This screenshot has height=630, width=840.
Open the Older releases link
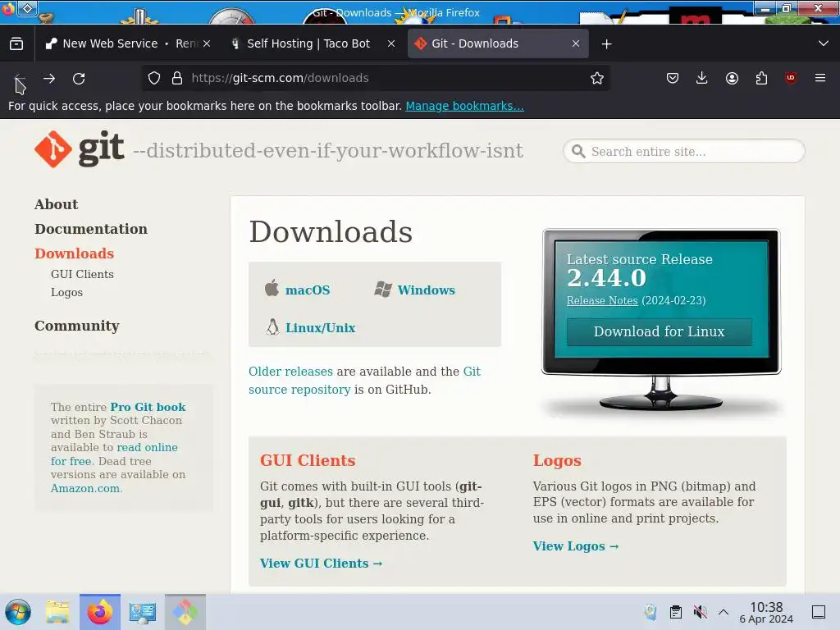point(290,372)
